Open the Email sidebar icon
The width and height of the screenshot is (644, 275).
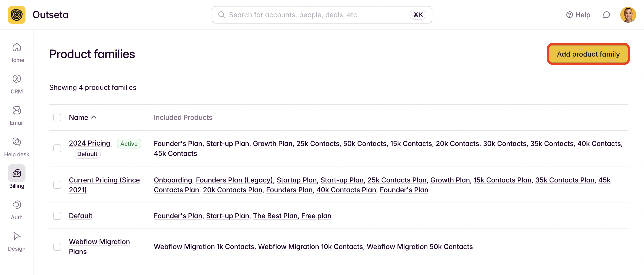pos(17,110)
